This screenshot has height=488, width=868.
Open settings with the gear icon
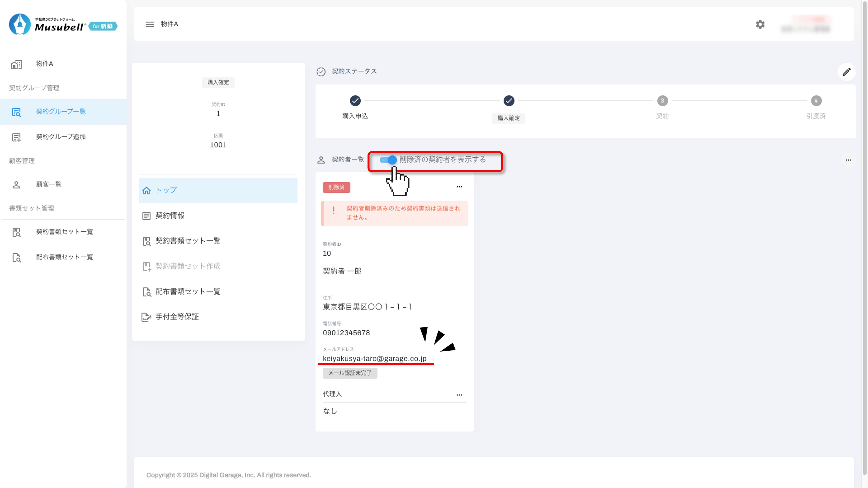tap(760, 24)
